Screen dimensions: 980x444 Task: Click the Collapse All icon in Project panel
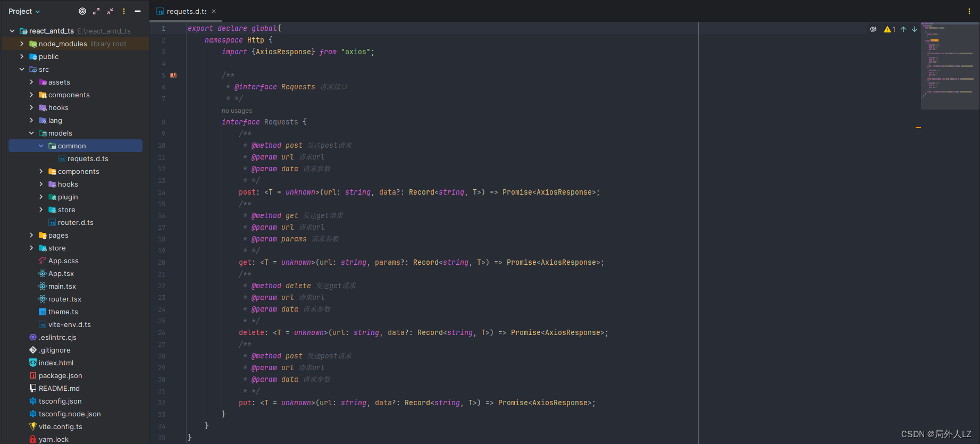110,11
